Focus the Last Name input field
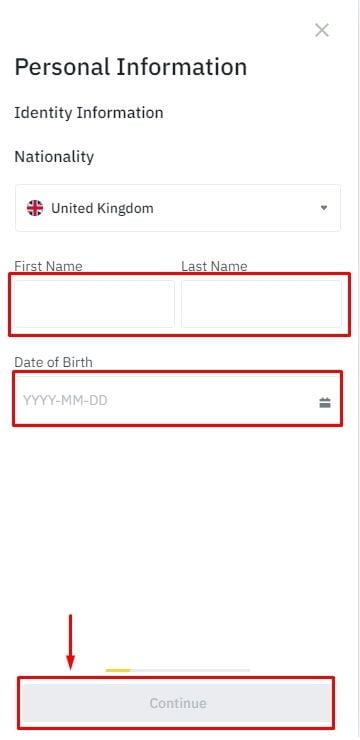Image resolution: width=360 pixels, height=740 pixels. [x=261, y=304]
